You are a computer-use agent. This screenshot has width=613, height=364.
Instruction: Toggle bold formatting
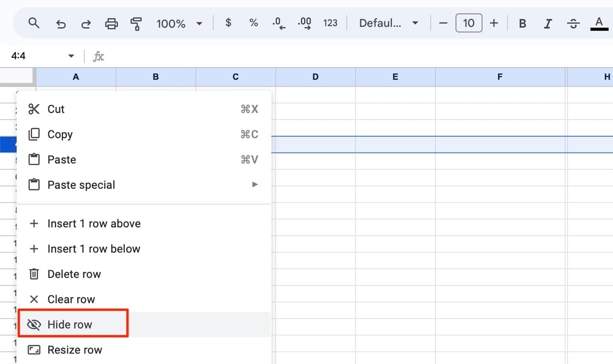[522, 23]
